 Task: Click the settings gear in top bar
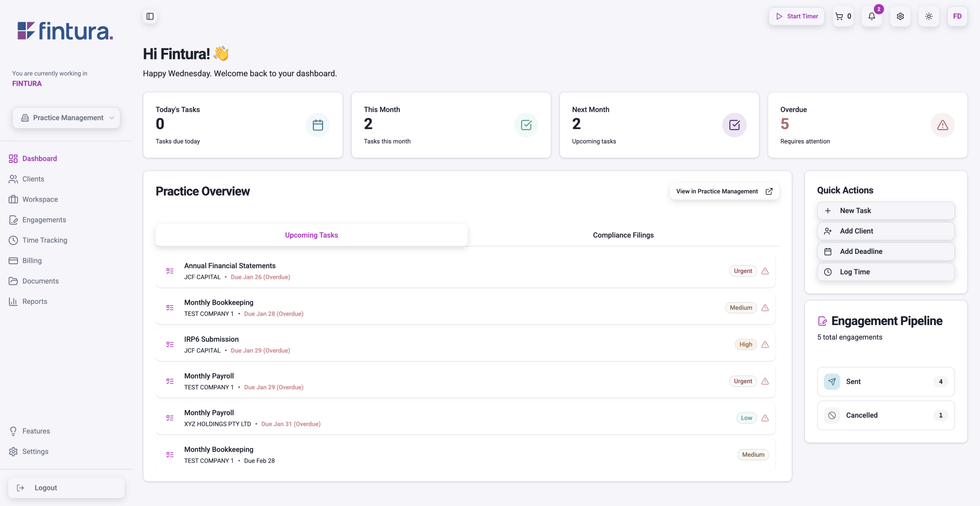[x=900, y=16]
